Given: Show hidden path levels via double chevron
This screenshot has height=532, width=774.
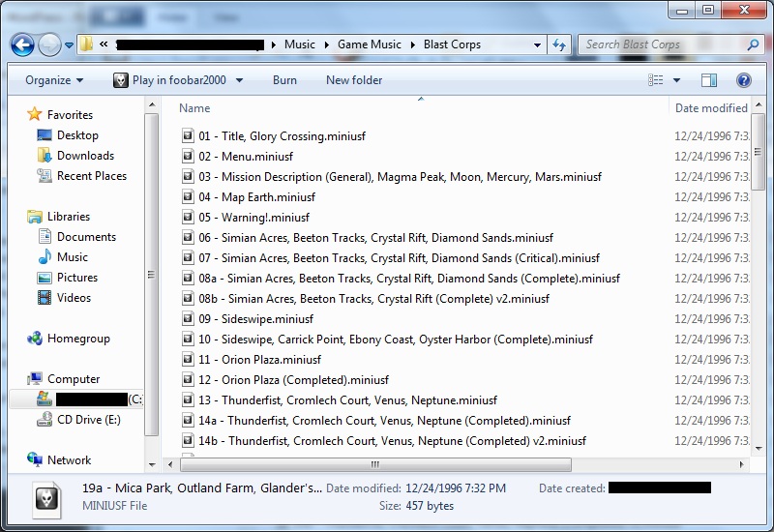Looking at the screenshot, I should pos(104,44).
